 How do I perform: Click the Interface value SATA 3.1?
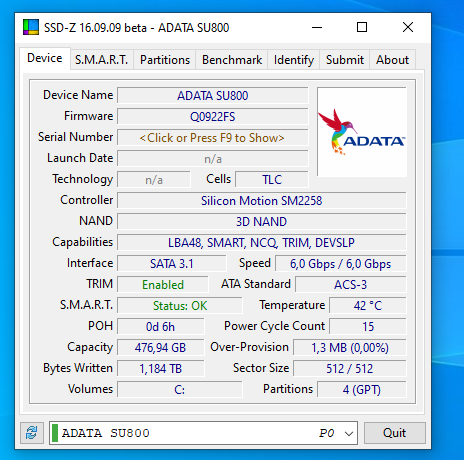point(171,264)
